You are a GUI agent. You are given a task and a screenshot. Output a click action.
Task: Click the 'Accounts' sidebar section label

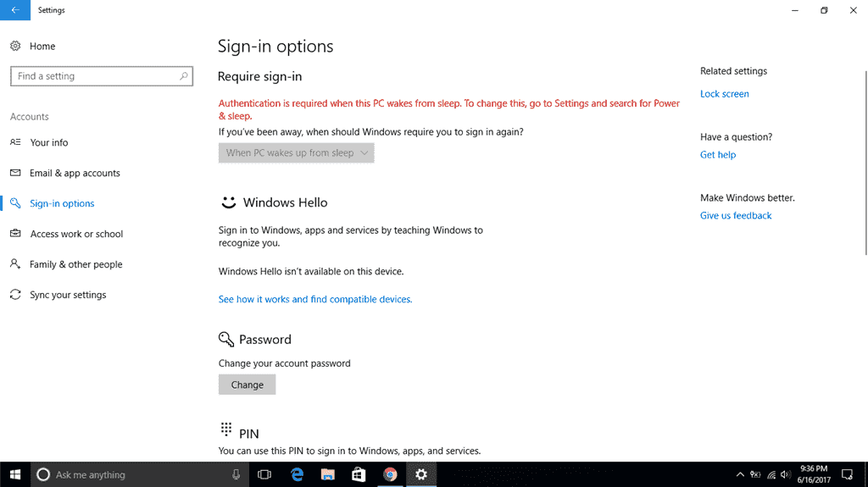(30, 116)
